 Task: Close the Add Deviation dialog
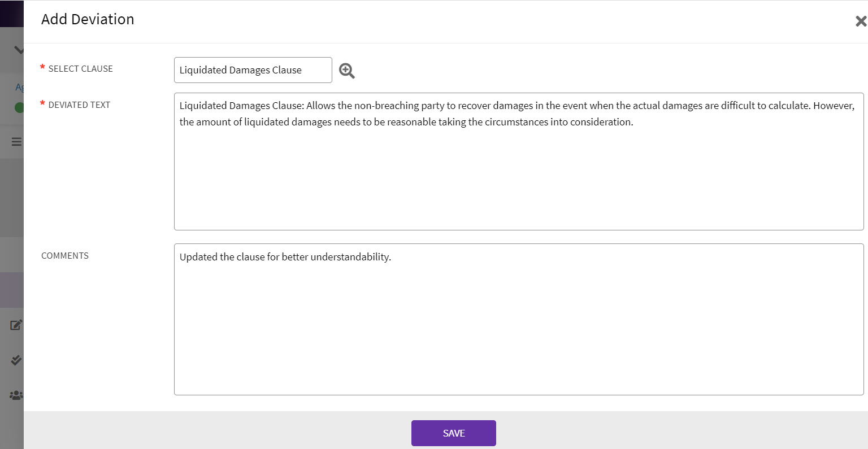860,21
